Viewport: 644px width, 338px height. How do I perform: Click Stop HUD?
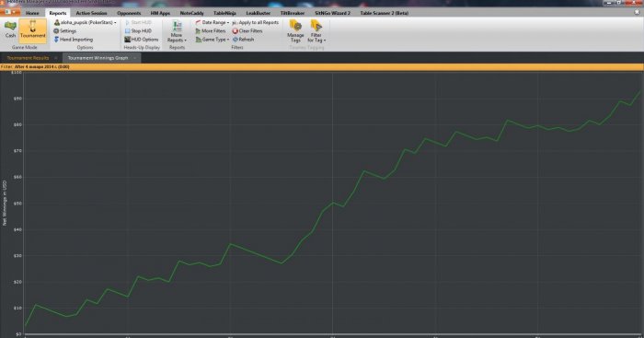138,30
